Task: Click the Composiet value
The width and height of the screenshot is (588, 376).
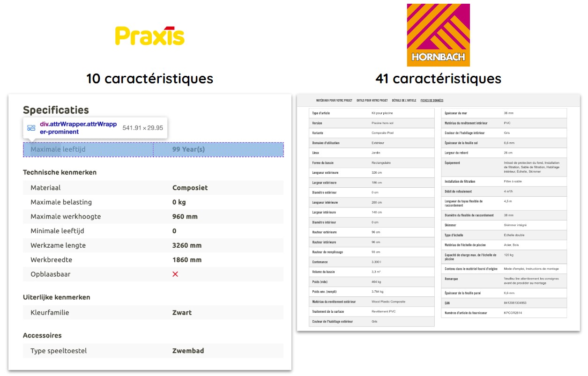Action: pos(190,188)
